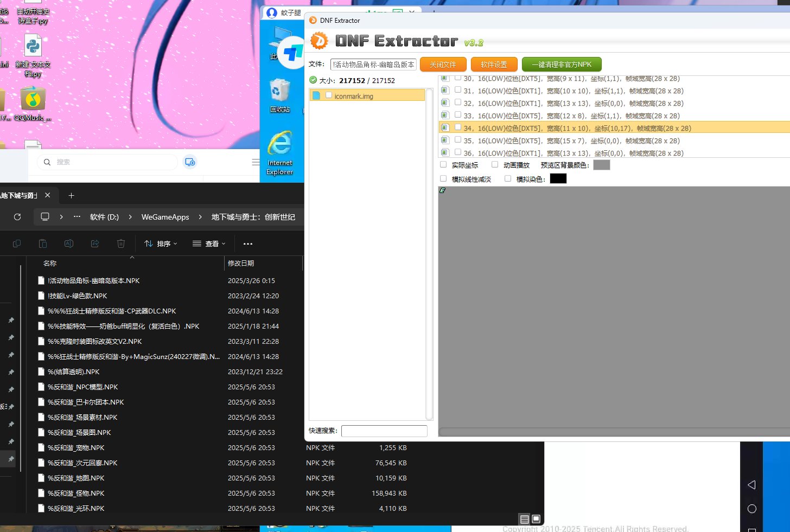Click image icon of frame 33 row
790x532 pixels.
pyautogui.click(x=445, y=116)
